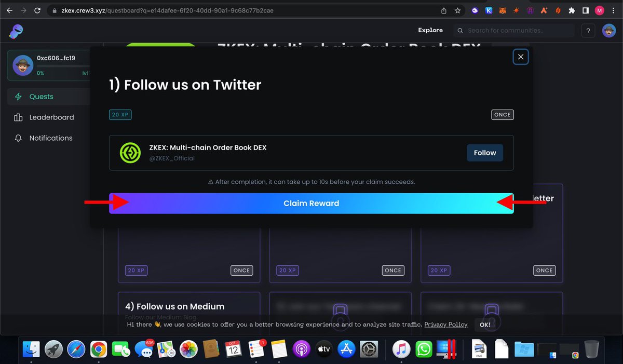The width and height of the screenshot is (623, 364).
Task: Open Messages with 636 badge in Dock
Action: 144,349
